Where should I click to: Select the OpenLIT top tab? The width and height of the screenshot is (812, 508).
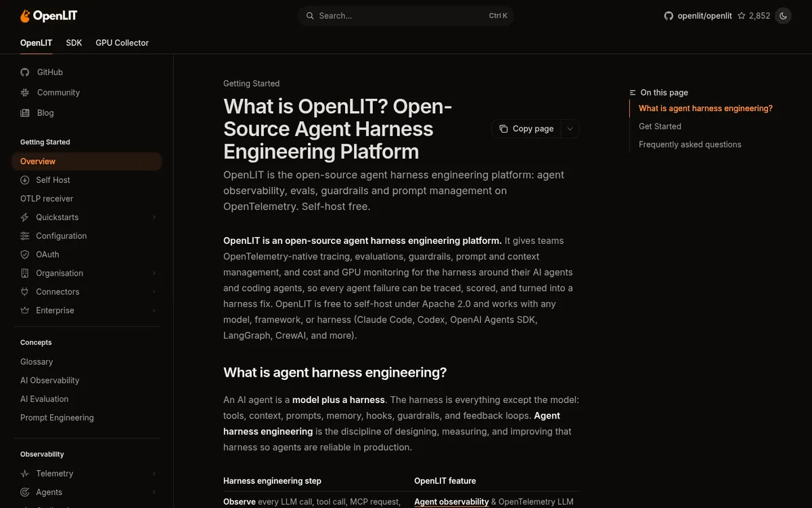click(x=37, y=43)
